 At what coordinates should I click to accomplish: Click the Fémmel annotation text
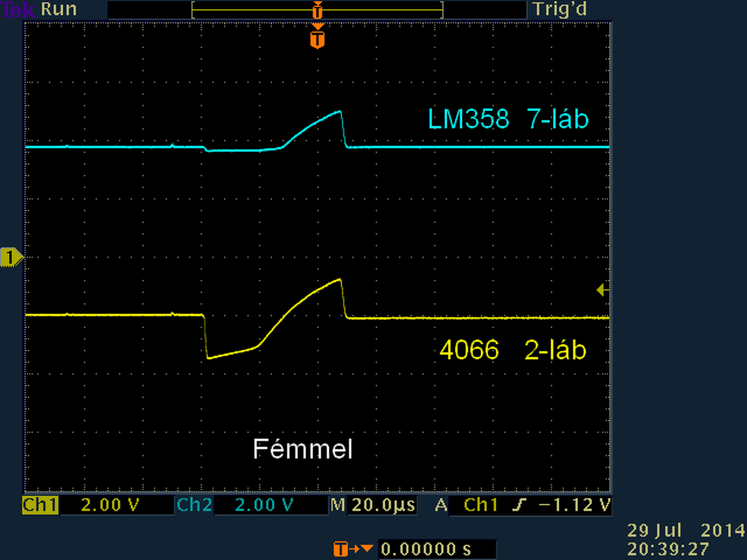point(303,449)
